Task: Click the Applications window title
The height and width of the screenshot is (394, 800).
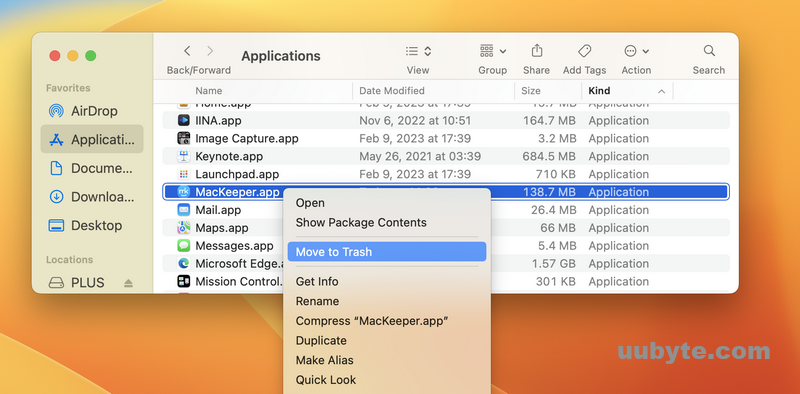Action: click(x=281, y=56)
